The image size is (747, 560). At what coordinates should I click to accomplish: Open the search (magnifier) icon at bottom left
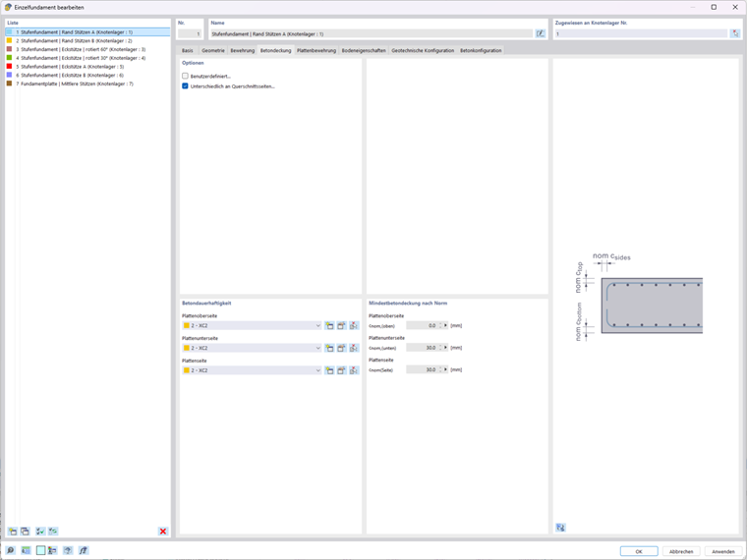click(10, 550)
